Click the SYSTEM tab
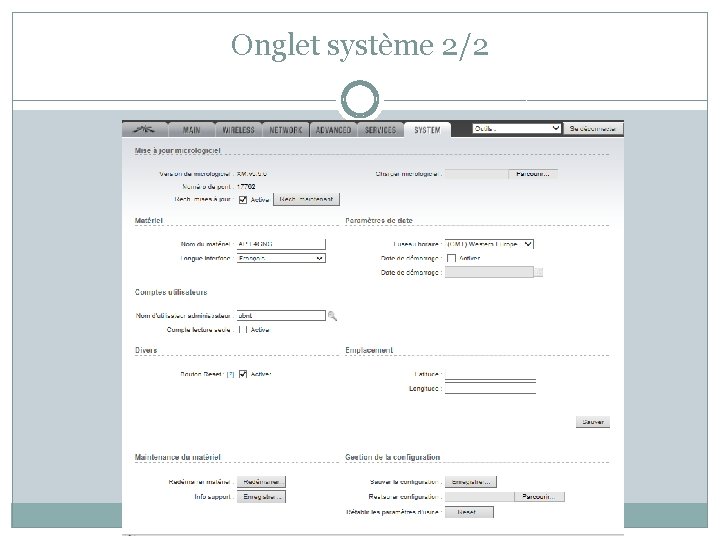This screenshot has width=720, height=540. (427, 130)
